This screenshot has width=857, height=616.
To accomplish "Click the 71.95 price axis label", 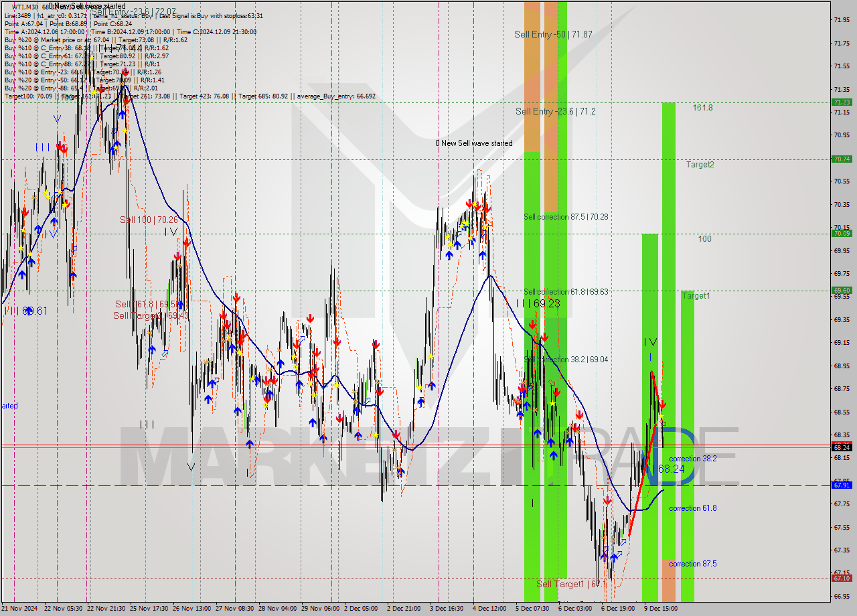I will pos(842,19).
